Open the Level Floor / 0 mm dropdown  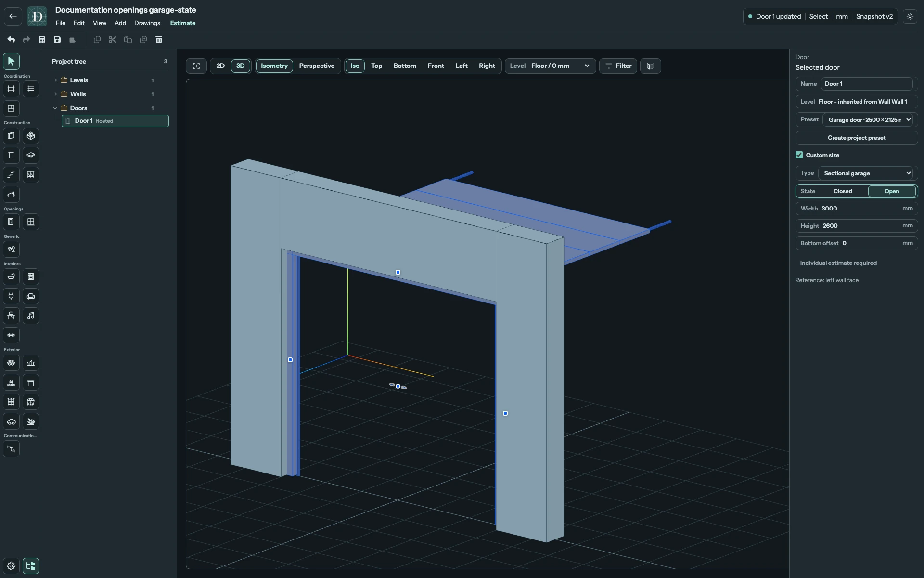550,66
